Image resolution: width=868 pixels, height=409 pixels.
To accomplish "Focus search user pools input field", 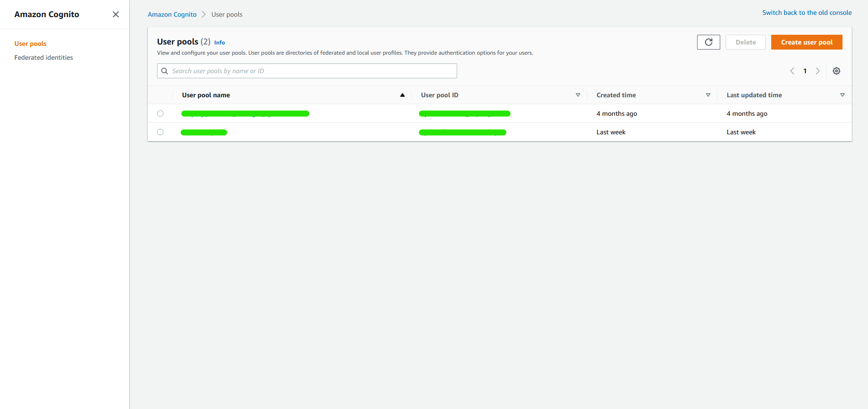I will 307,71.
